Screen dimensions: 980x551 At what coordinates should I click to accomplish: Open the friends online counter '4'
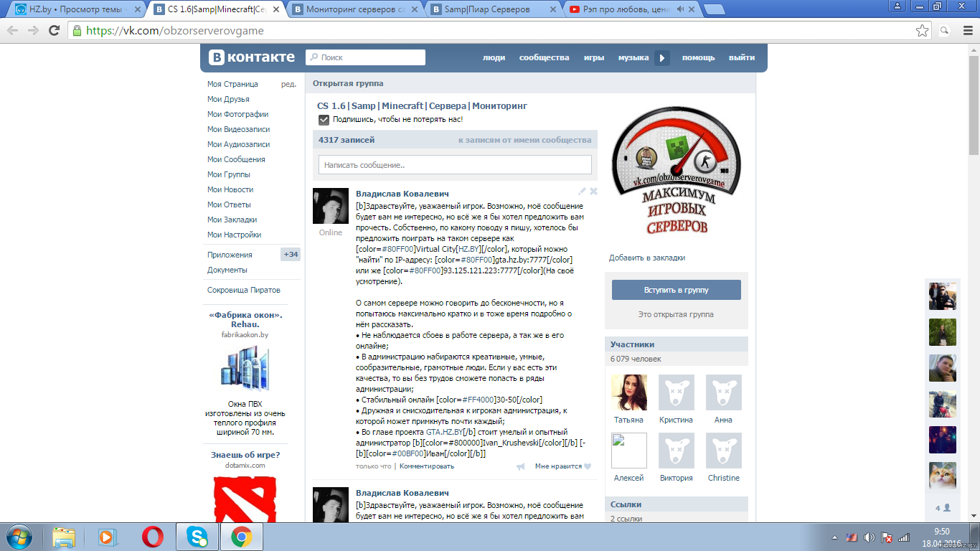[x=943, y=508]
